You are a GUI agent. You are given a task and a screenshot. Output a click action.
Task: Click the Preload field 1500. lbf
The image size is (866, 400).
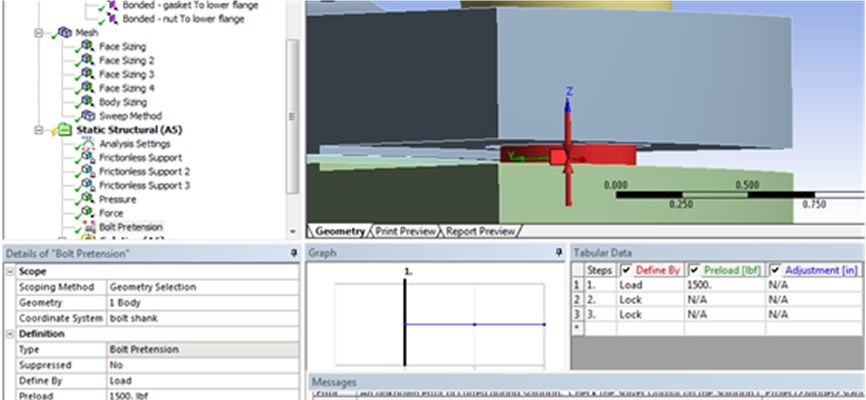pyautogui.click(x=202, y=395)
